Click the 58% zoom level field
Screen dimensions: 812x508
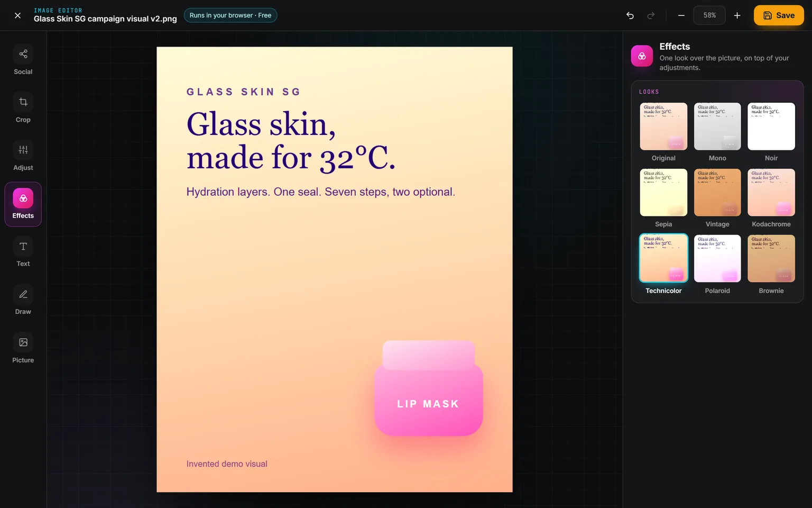point(709,15)
